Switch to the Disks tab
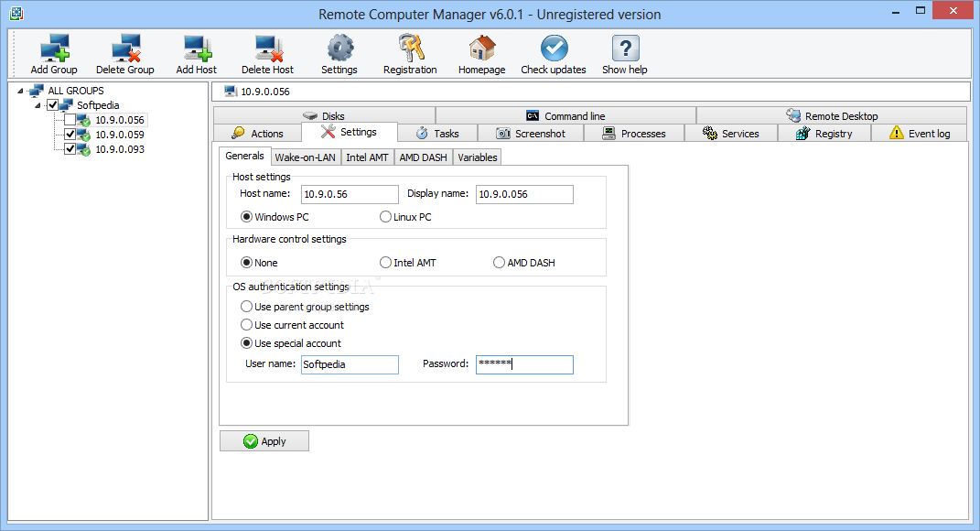This screenshot has height=531, width=980. click(324, 115)
